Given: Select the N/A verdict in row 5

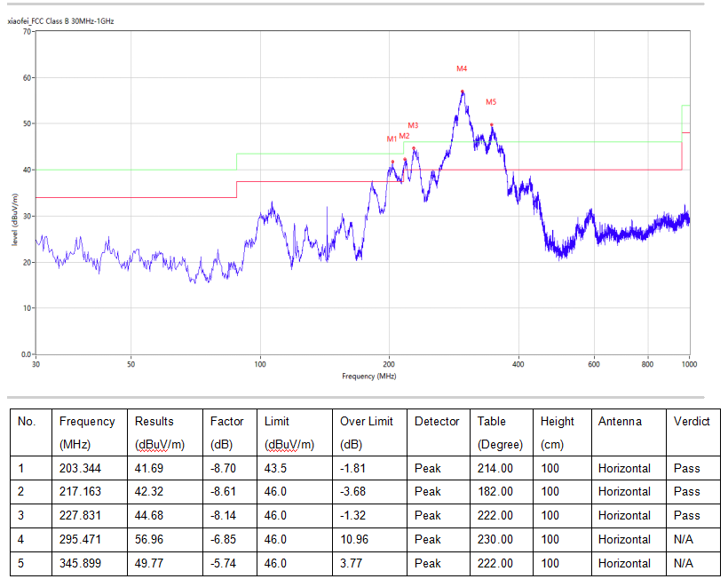Looking at the screenshot, I should point(684,563).
